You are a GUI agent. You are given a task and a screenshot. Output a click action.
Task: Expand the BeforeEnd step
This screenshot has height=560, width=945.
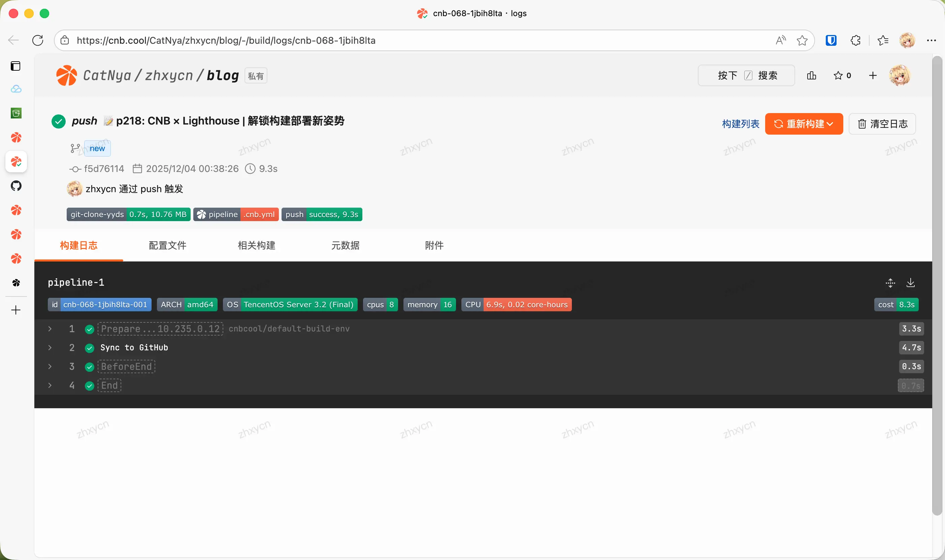(x=50, y=366)
